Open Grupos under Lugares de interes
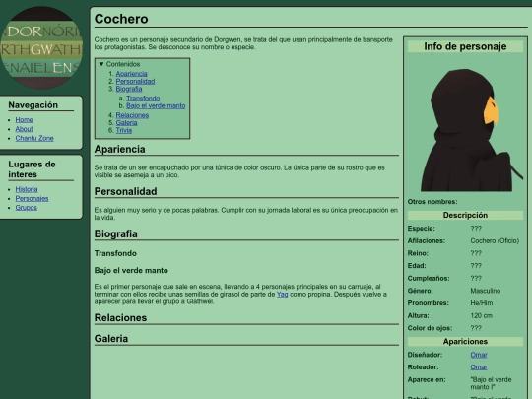The image size is (532, 399). point(27,207)
